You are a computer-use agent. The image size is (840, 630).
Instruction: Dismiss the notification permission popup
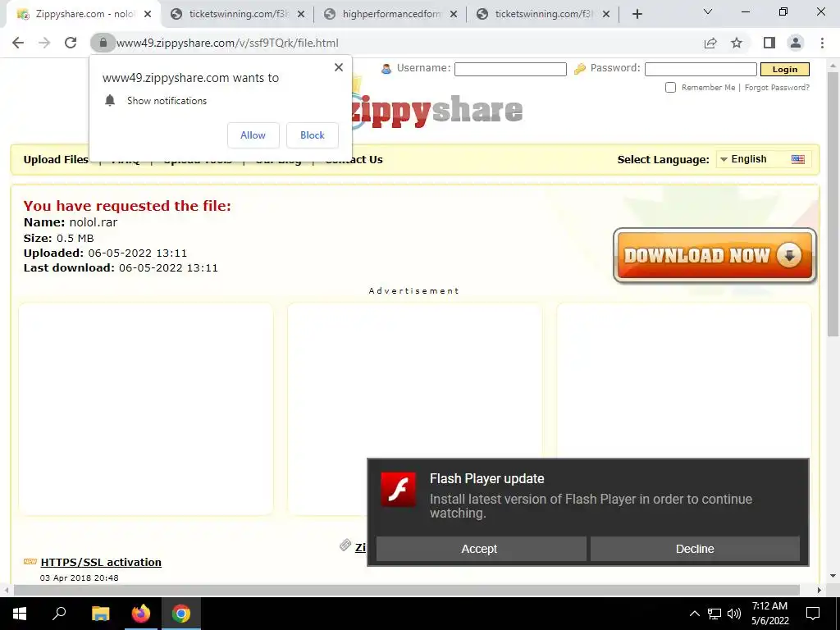(339, 67)
